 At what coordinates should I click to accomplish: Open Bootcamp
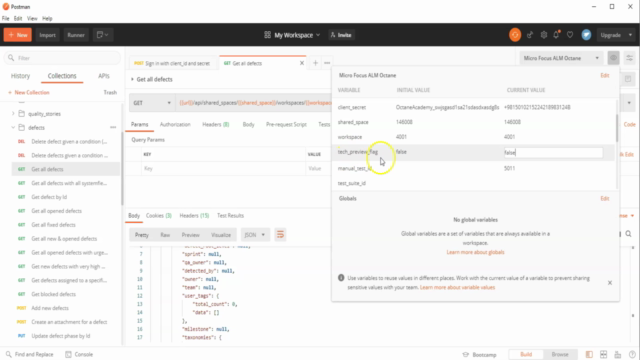[479, 355]
